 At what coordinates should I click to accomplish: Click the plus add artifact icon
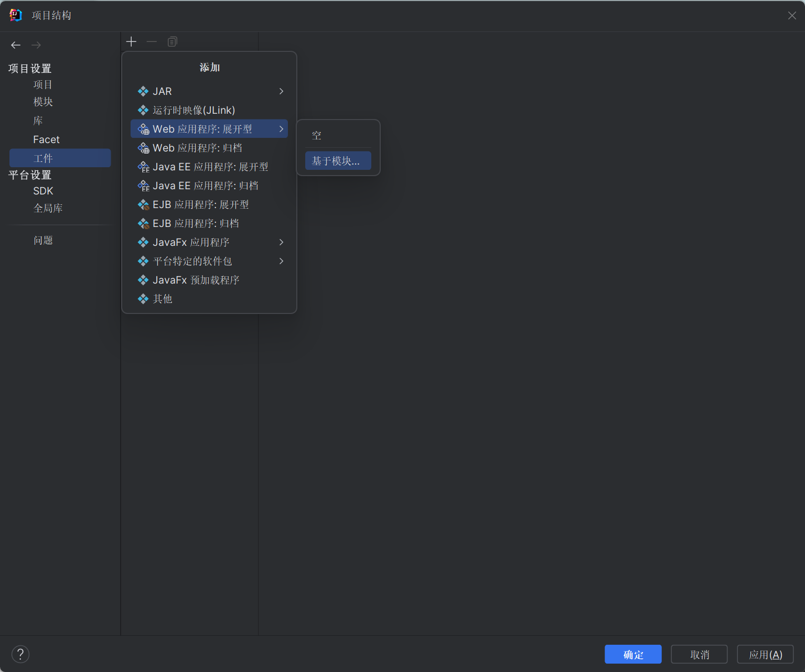point(131,41)
